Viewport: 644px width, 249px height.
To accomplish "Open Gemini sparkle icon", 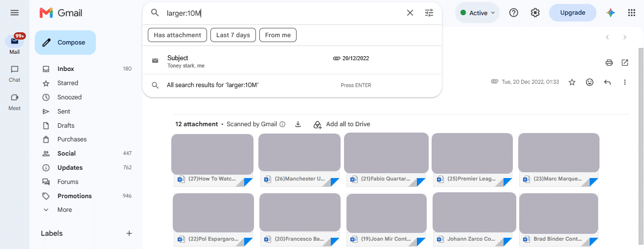I will tap(610, 13).
